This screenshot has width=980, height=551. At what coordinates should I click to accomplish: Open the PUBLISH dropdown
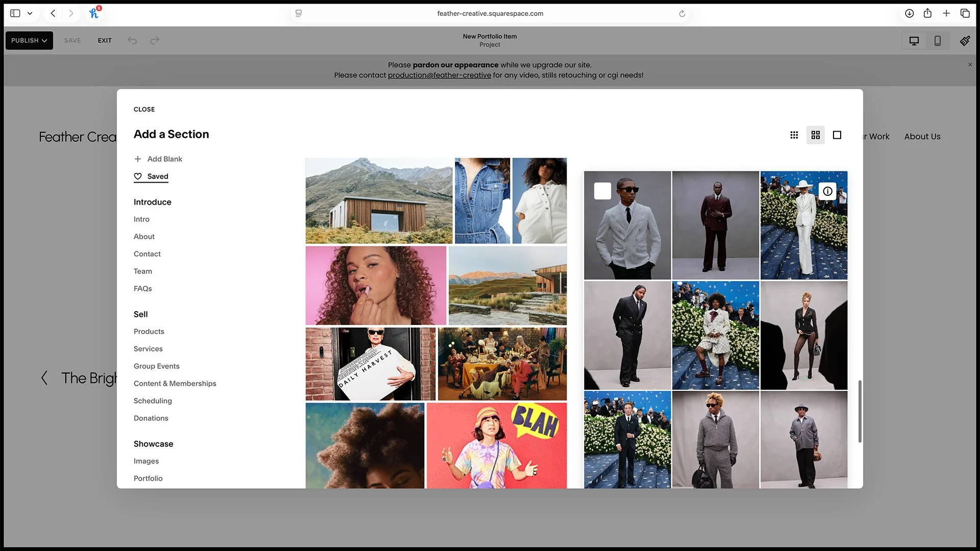(x=29, y=40)
